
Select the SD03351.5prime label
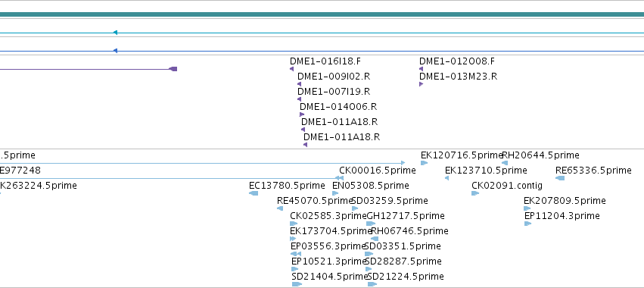pos(403,246)
